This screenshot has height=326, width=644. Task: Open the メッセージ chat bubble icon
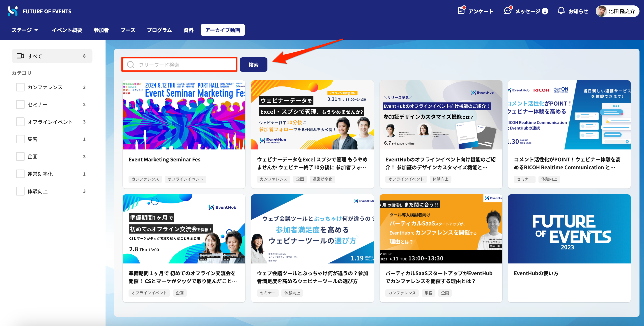click(508, 11)
